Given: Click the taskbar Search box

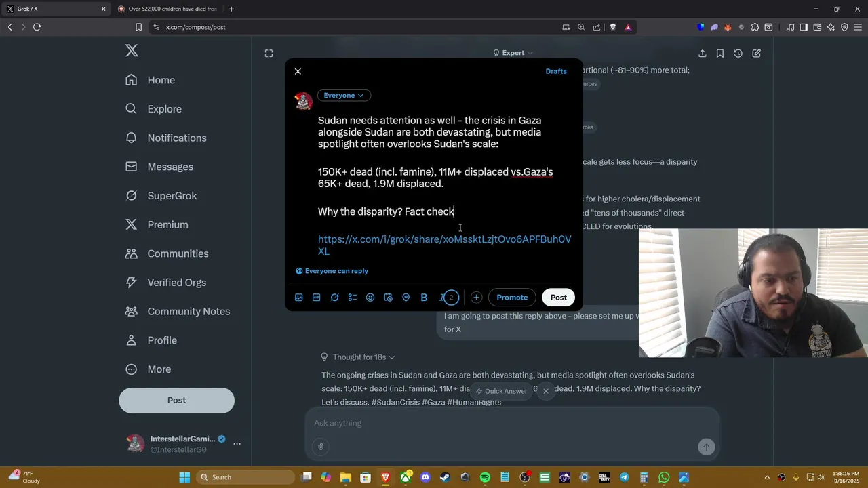Looking at the screenshot, I should pyautogui.click(x=245, y=477).
